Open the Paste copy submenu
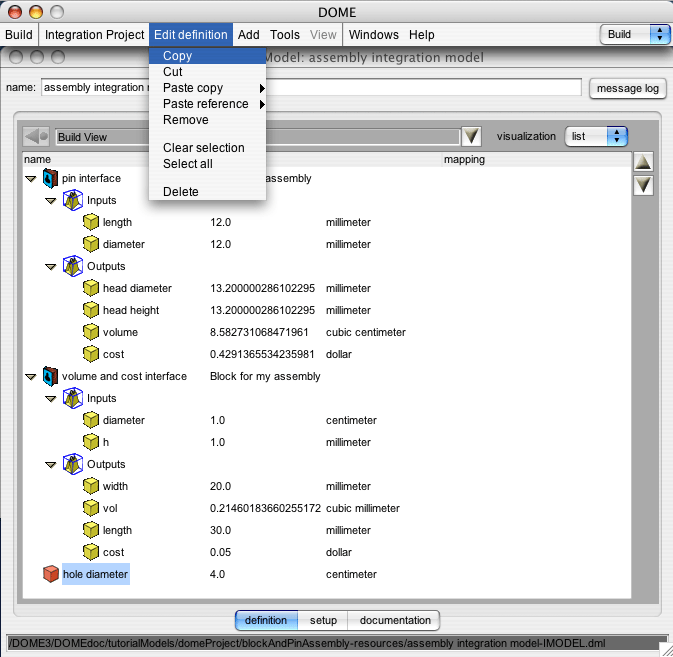Image resolution: width=673 pixels, height=657 pixels. pyautogui.click(x=207, y=88)
